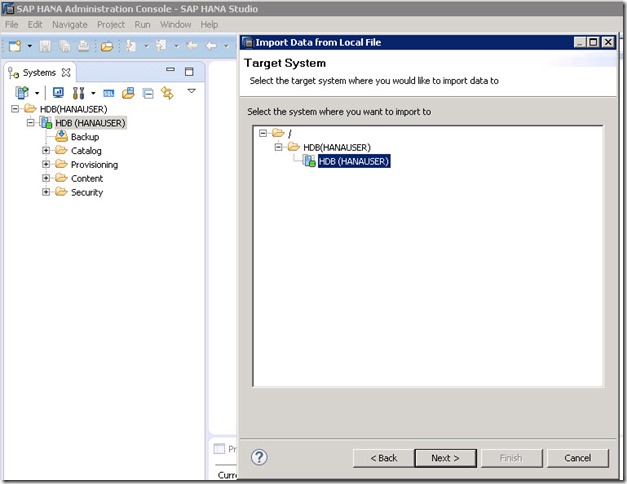Select the Backup node in Systems tree
This screenshot has width=627, height=484.
click(x=85, y=137)
